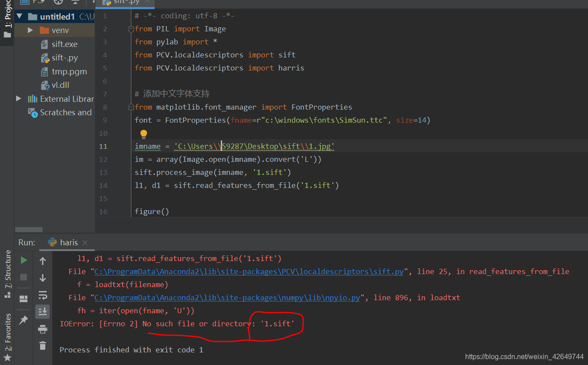Click the untitled1 folder icon

pos(33,17)
